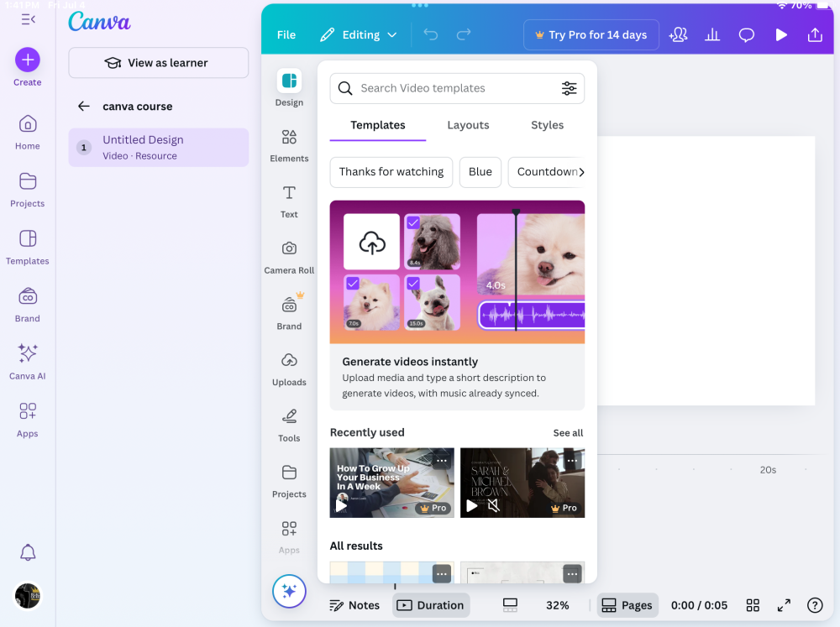Image resolution: width=840 pixels, height=627 pixels.
Task: Click the Canva AI sparkle icon
Action: pyautogui.click(x=28, y=353)
